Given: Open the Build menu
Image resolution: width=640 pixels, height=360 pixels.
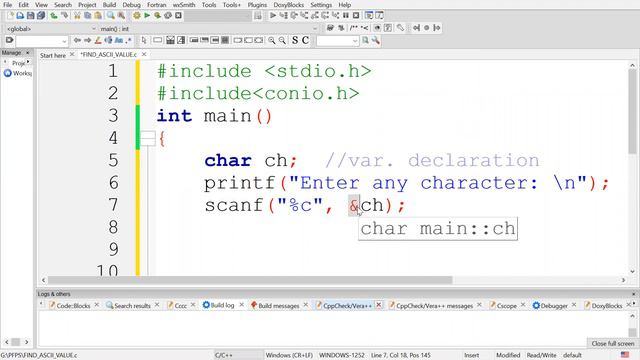Looking at the screenshot, I should pyautogui.click(x=109, y=5).
